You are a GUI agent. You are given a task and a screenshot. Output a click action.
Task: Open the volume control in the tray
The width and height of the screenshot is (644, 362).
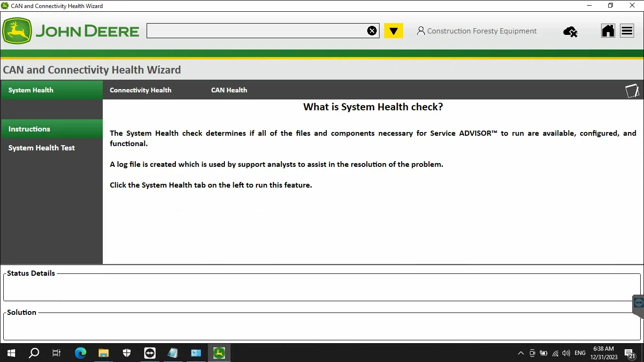(x=566, y=353)
